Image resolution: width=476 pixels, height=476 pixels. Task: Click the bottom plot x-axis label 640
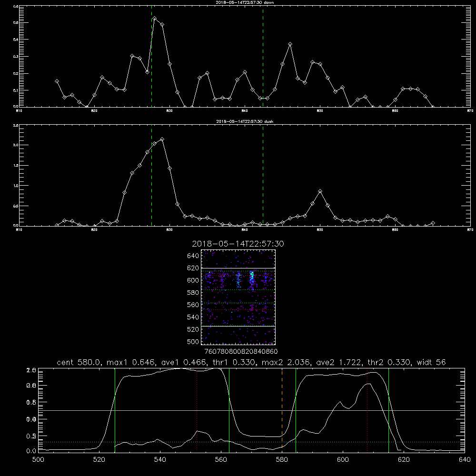coord(465,460)
